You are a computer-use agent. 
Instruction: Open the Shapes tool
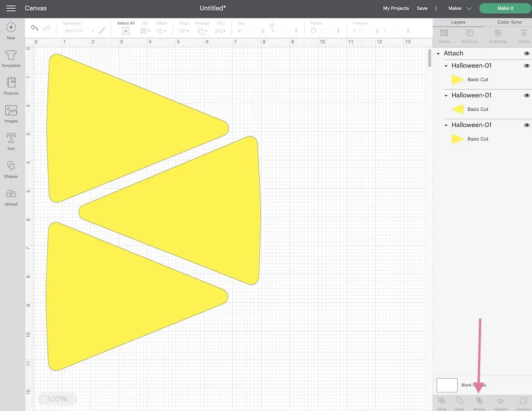11,170
